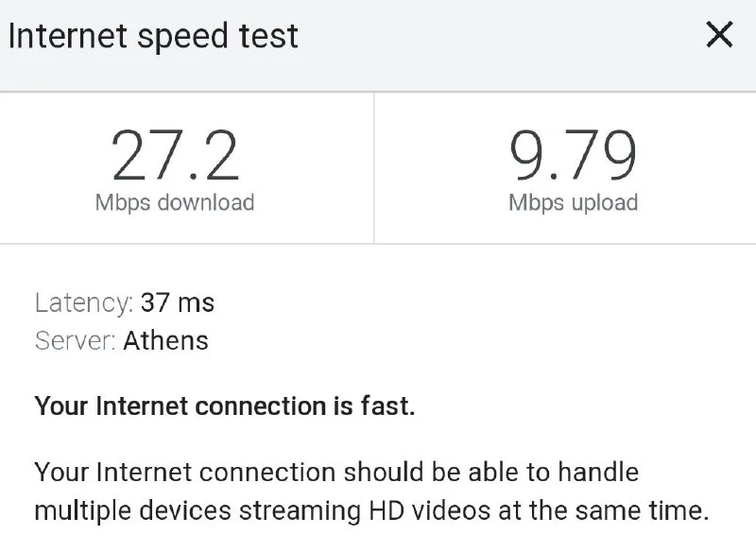This screenshot has width=756, height=552.
Task: Select the "37 ms" latency value
Action: tap(178, 303)
